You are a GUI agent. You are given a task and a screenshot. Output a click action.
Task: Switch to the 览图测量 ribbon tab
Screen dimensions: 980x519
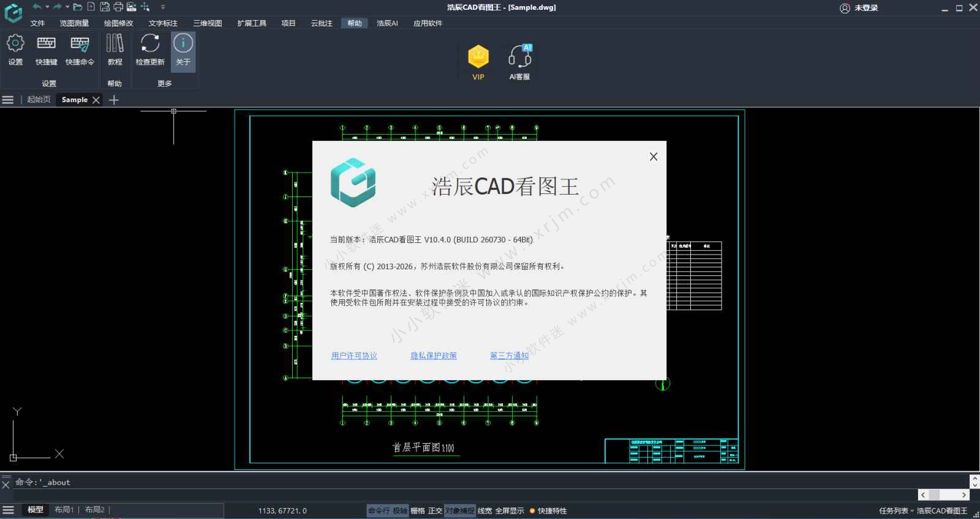tap(74, 23)
